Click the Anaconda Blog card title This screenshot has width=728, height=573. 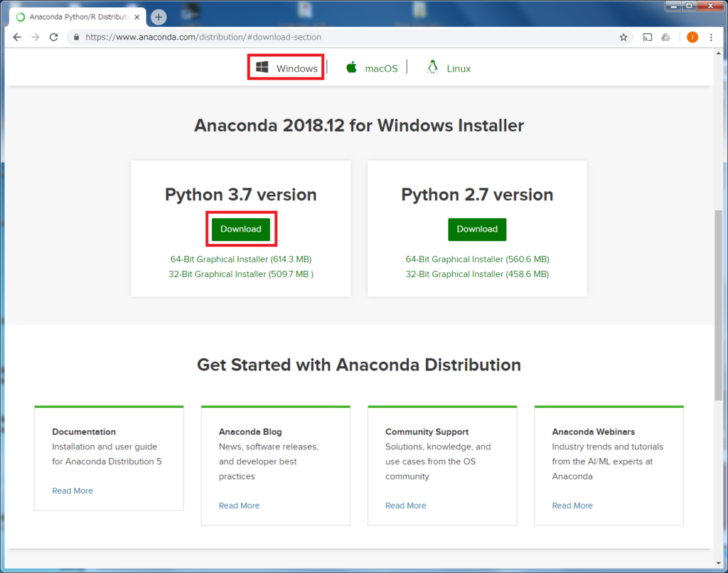[x=250, y=432]
